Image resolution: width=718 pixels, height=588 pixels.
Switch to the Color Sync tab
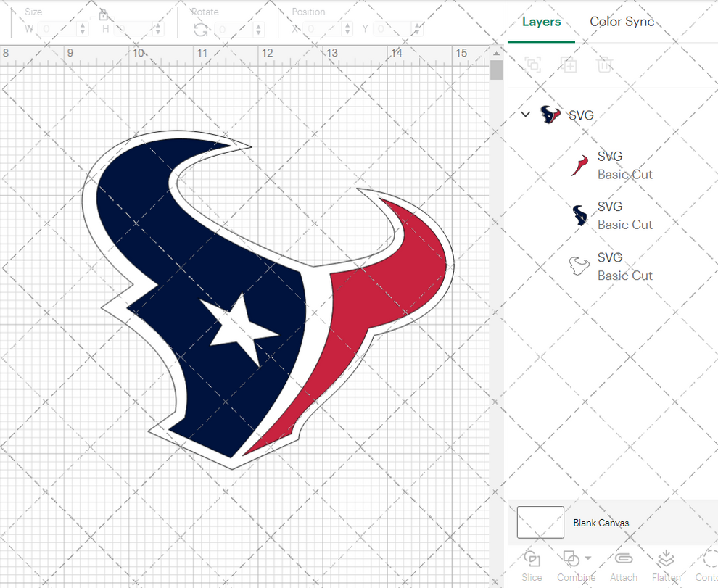(x=622, y=22)
